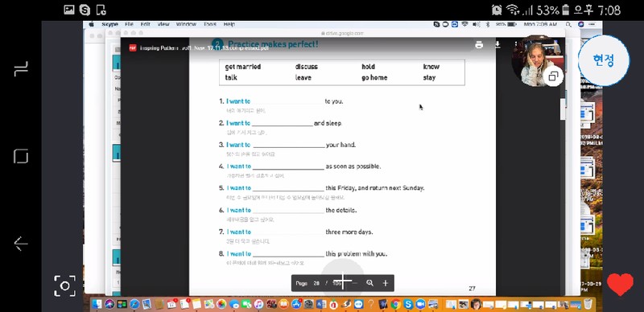Image resolution: width=644 pixels, height=312 pixels.
Task: Open Skype from the Dock
Action: (x=408, y=304)
